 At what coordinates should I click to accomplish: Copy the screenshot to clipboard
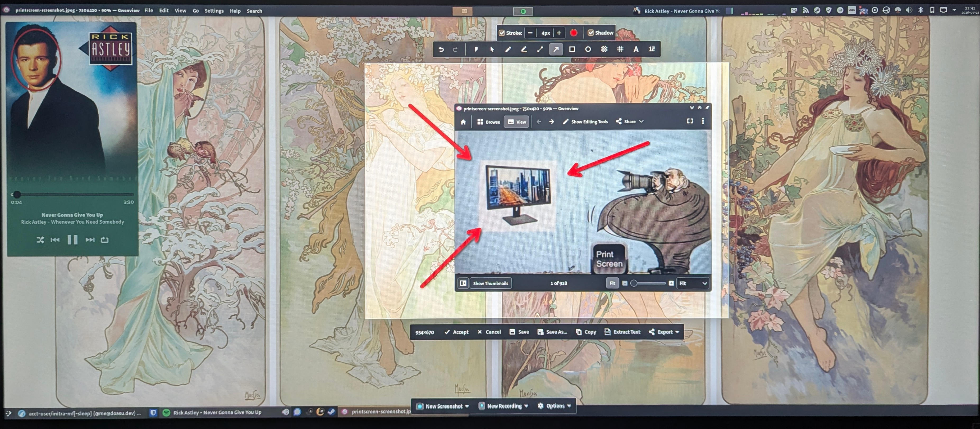(586, 332)
